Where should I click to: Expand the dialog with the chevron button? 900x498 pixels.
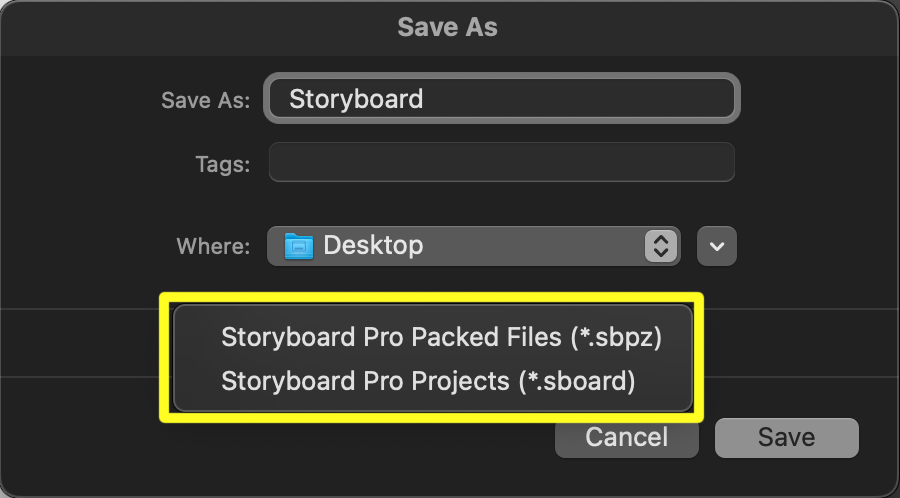tap(717, 246)
